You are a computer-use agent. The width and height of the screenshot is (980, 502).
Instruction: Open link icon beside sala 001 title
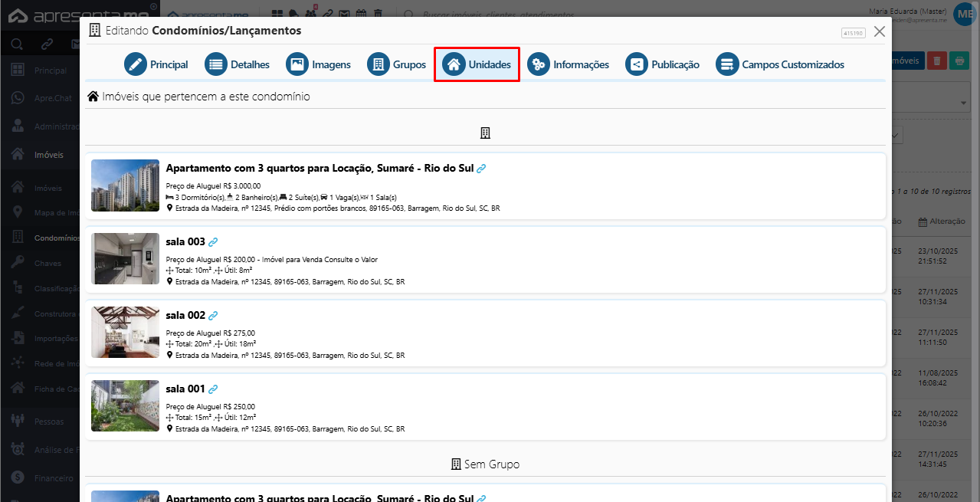[x=213, y=389]
